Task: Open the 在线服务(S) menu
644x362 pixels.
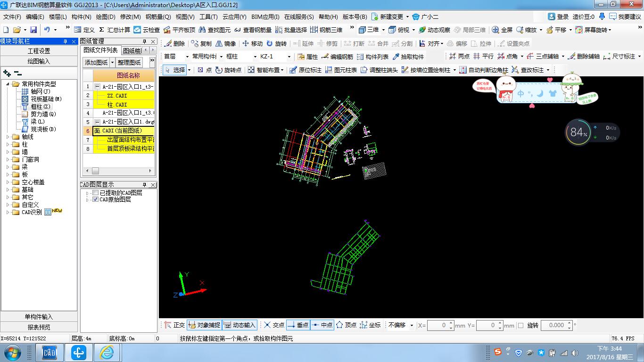Action: 299,16
